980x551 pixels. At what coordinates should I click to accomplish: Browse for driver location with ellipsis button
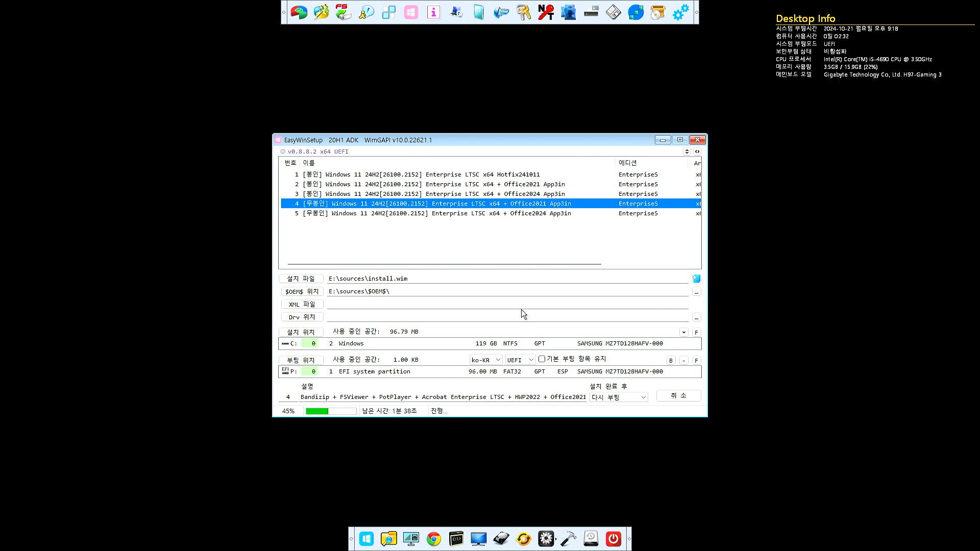click(696, 317)
